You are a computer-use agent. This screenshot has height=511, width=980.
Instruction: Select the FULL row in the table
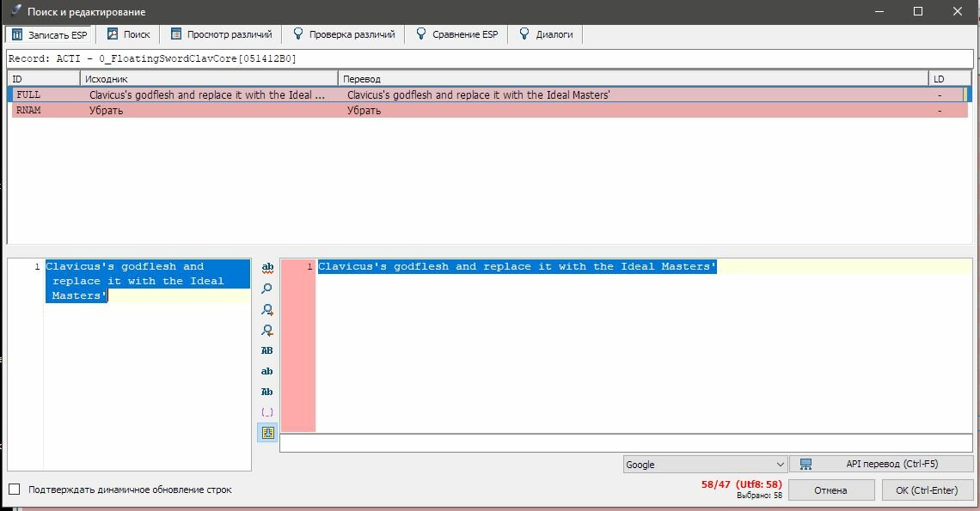tap(487, 95)
